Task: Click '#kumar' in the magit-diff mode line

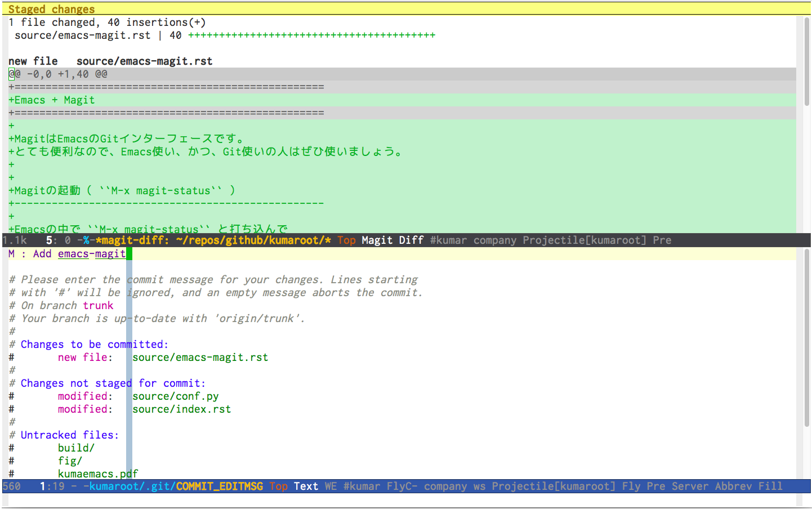Action: point(448,240)
